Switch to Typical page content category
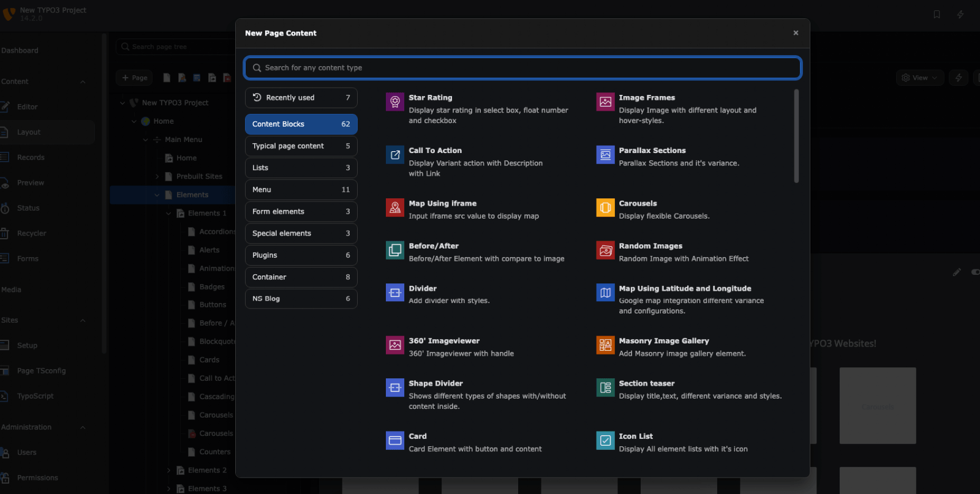This screenshot has height=494, width=980. 301,146
